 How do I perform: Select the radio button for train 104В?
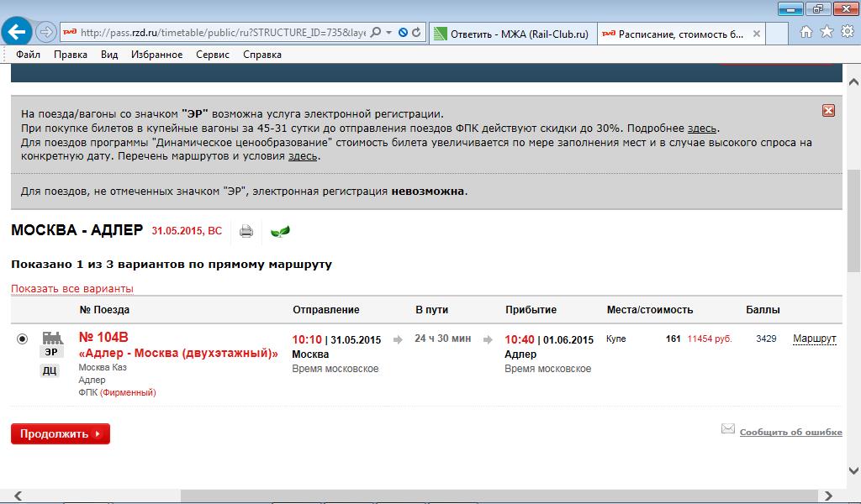coord(22,339)
